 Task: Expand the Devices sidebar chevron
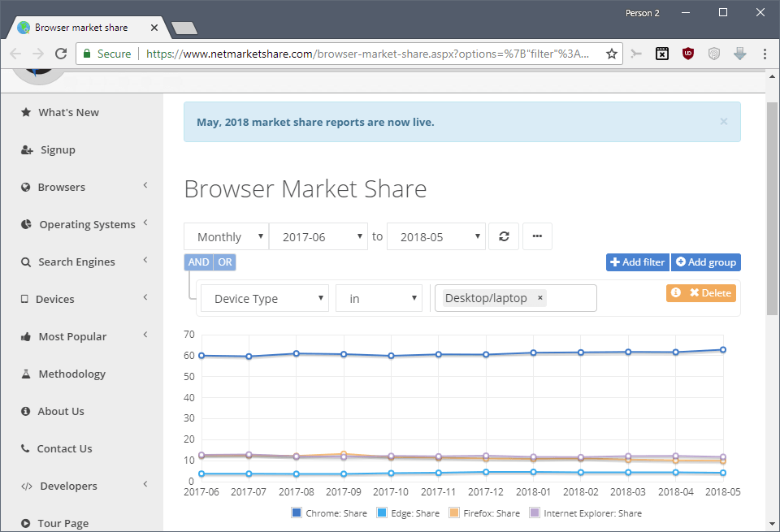(x=145, y=297)
